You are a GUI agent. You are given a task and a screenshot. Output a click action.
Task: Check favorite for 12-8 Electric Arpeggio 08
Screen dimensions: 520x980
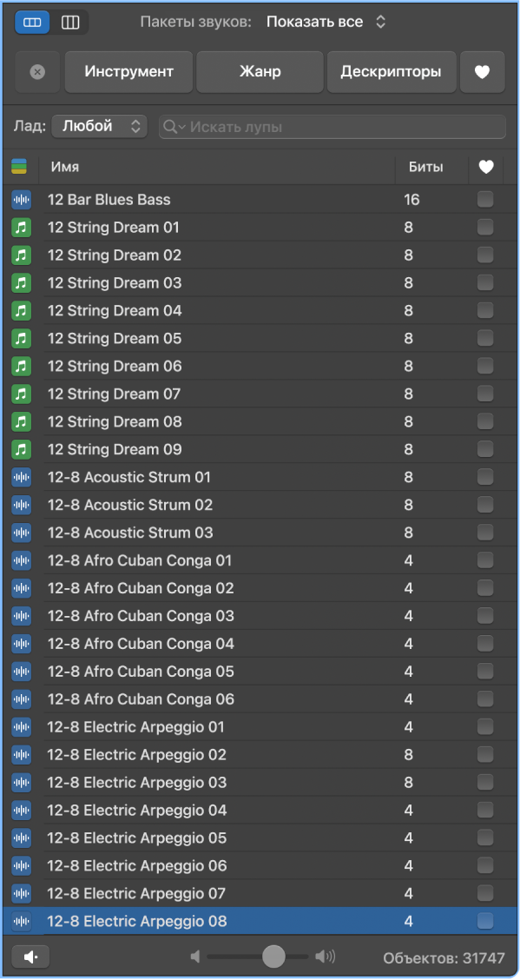coord(485,921)
